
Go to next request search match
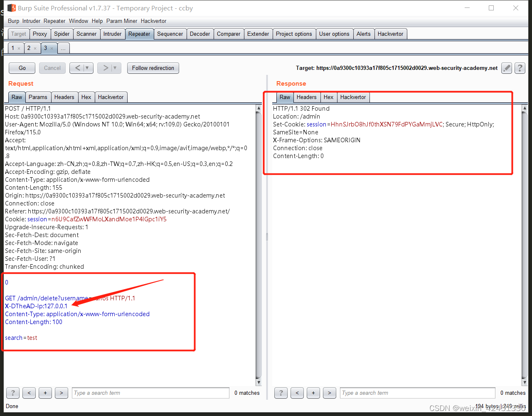click(x=62, y=393)
